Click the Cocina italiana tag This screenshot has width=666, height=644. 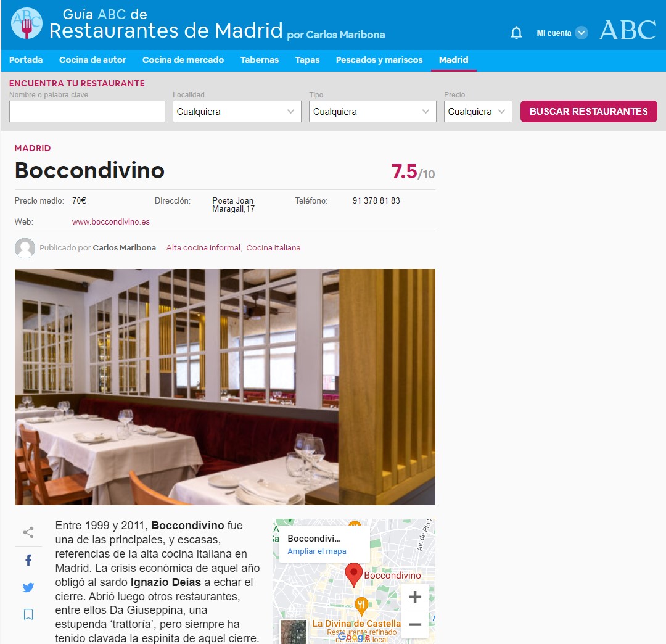pos(273,247)
